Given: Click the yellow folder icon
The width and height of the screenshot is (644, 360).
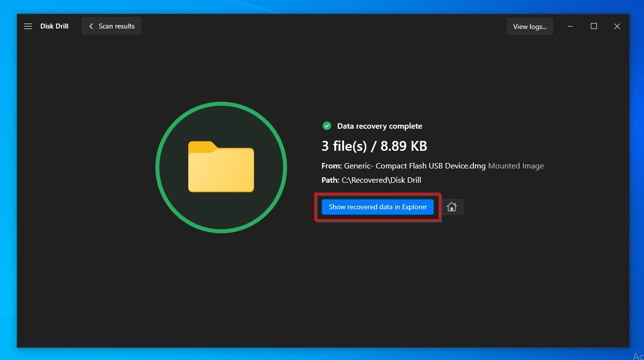Looking at the screenshot, I should point(221,166).
